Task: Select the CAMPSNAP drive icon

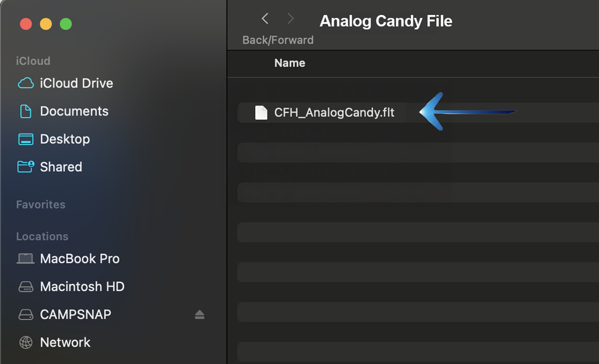Action: point(26,314)
